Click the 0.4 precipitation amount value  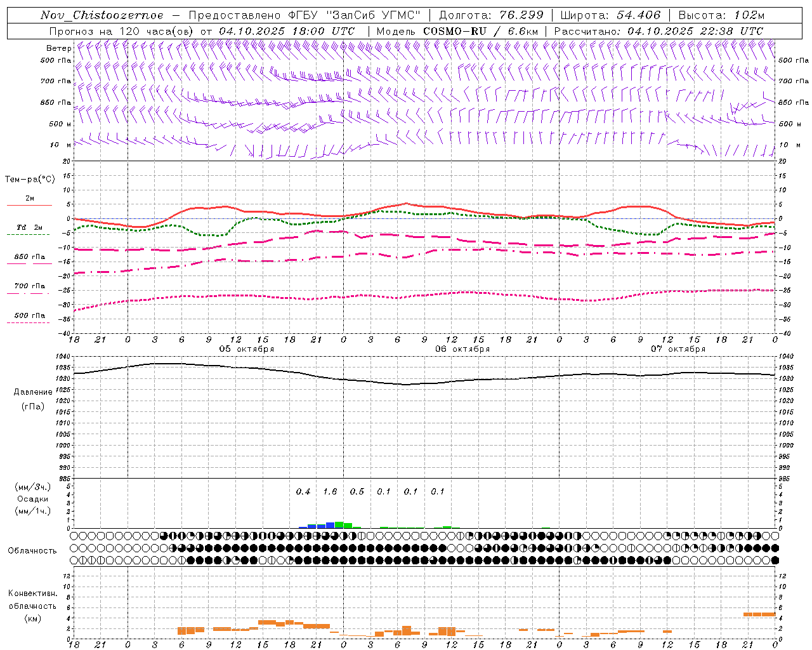click(303, 492)
